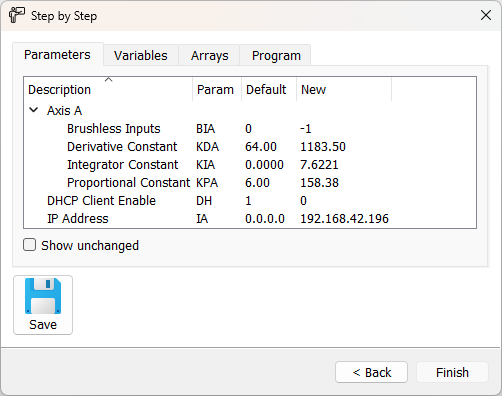
Task: Click the Description column sort arrow
Action: pyautogui.click(x=108, y=80)
